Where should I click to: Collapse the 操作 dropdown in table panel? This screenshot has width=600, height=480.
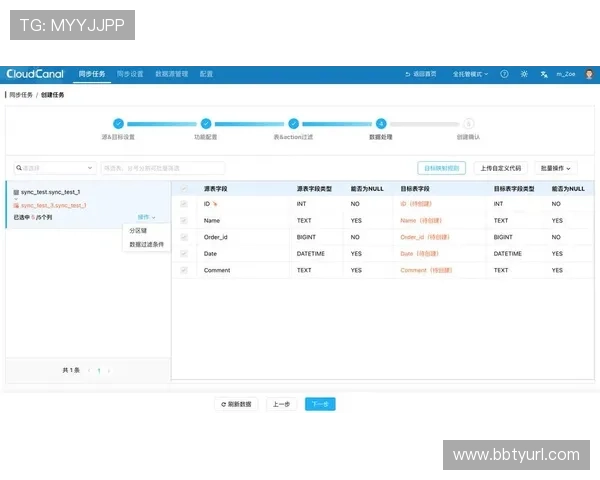pyautogui.click(x=147, y=217)
